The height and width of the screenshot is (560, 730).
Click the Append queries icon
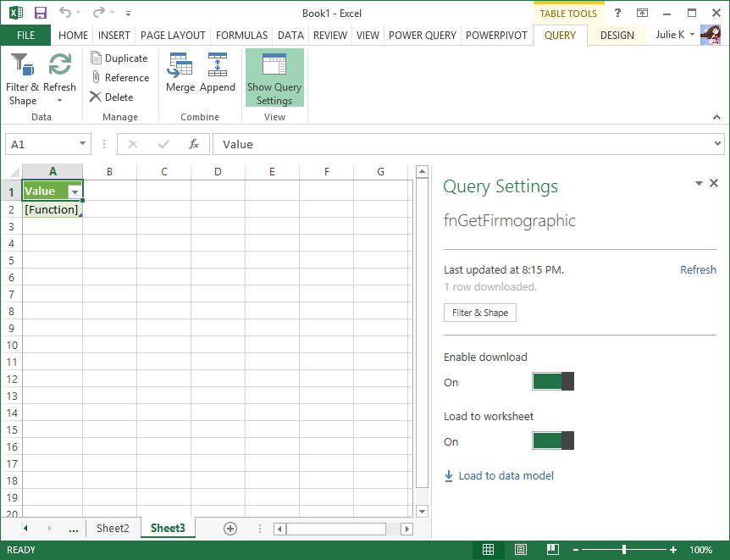218,73
